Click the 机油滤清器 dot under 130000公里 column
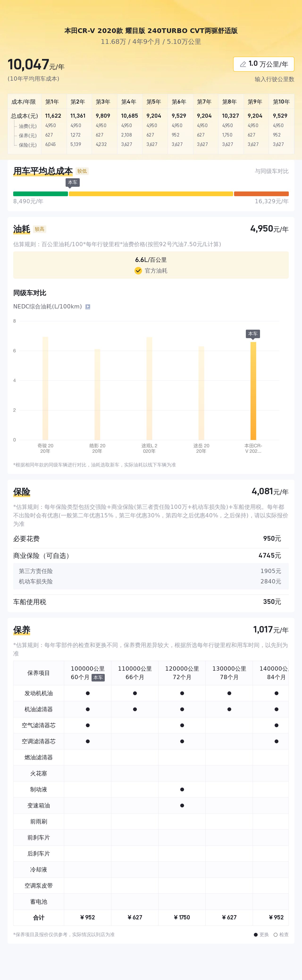Image resolution: width=302 pixels, height=980 pixels. 229,709
